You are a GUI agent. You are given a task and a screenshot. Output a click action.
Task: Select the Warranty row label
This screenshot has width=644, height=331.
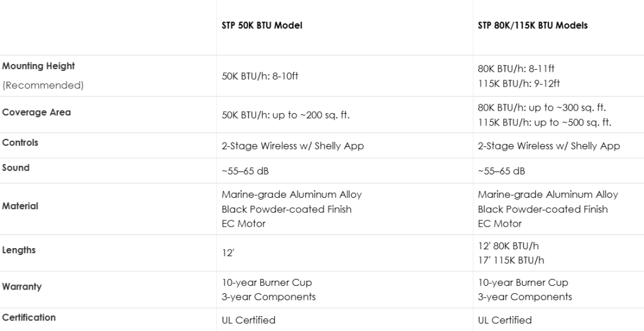tap(22, 286)
